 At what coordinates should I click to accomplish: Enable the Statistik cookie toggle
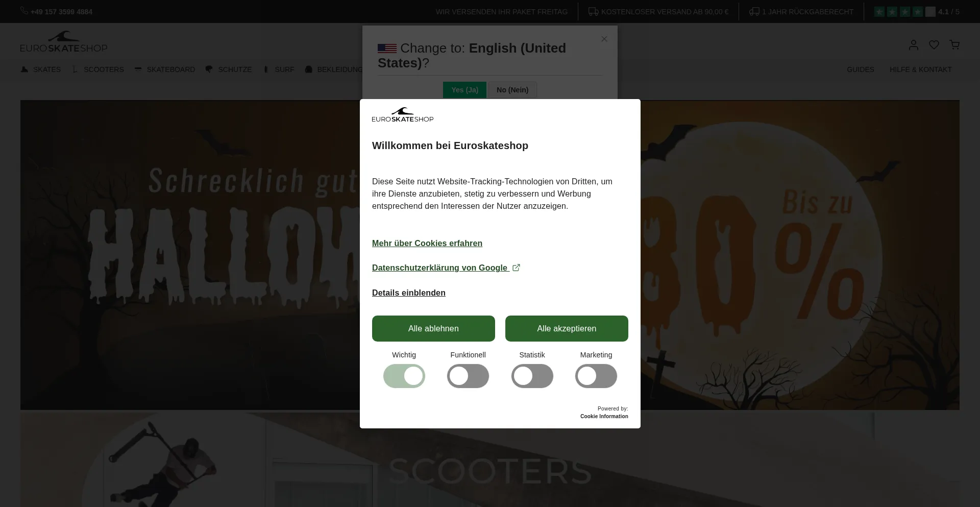click(532, 376)
